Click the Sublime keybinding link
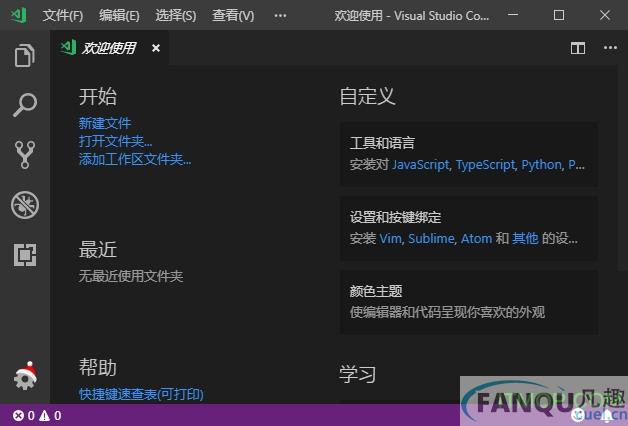The image size is (628, 426). click(431, 239)
